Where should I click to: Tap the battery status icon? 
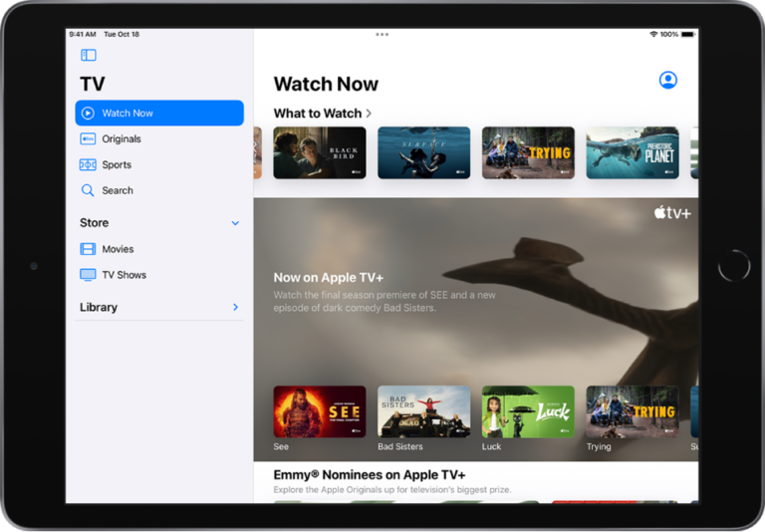tap(688, 34)
